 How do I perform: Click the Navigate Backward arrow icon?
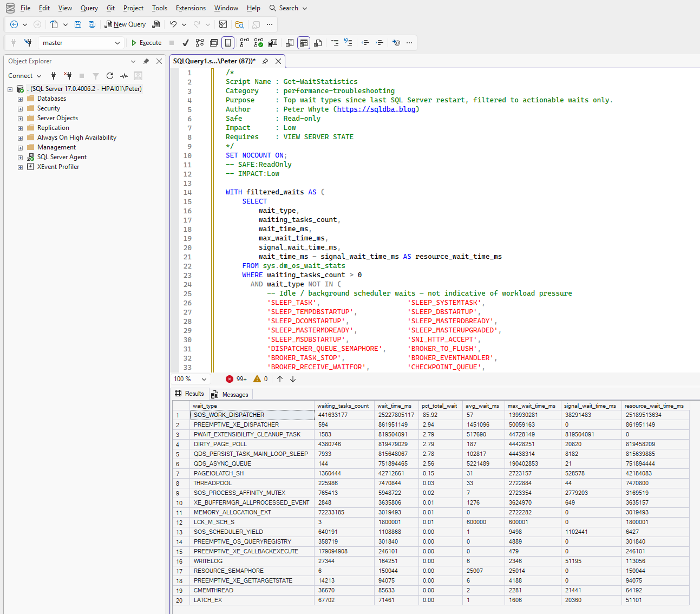click(14, 24)
